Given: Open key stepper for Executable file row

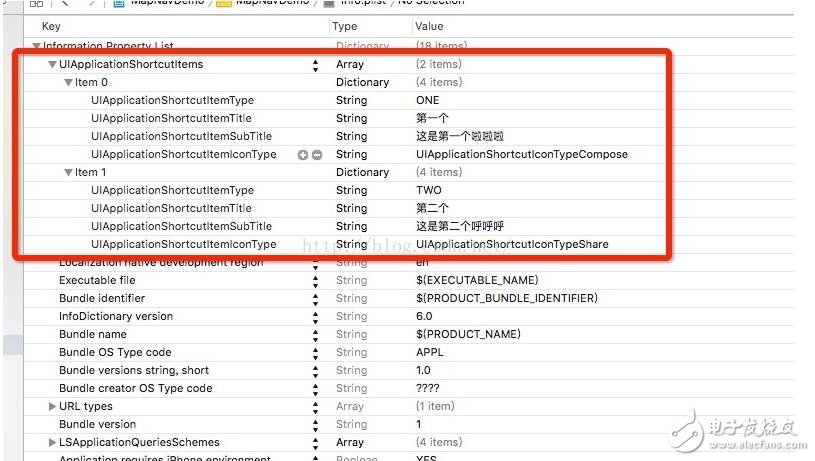Looking at the screenshot, I should [x=316, y=281].
